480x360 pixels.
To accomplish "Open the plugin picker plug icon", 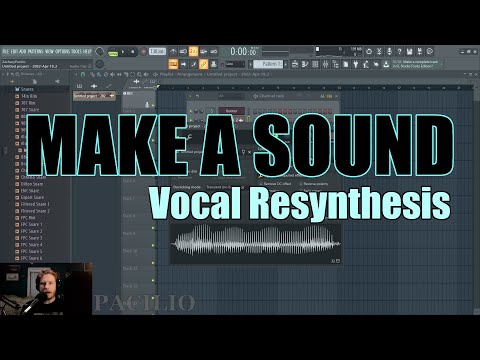I will click(356, 64).
